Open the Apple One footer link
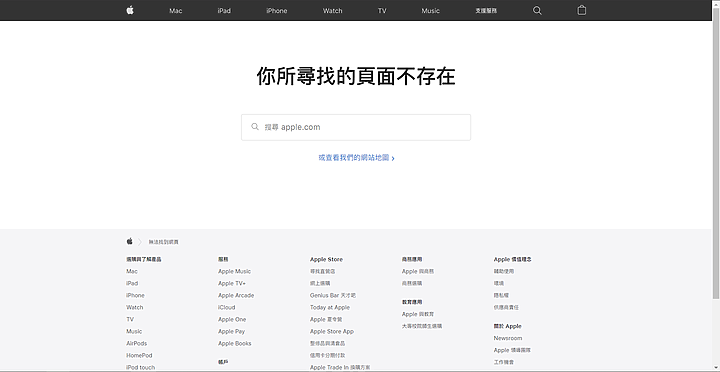 pyautogui.click(x=232, y=319)
